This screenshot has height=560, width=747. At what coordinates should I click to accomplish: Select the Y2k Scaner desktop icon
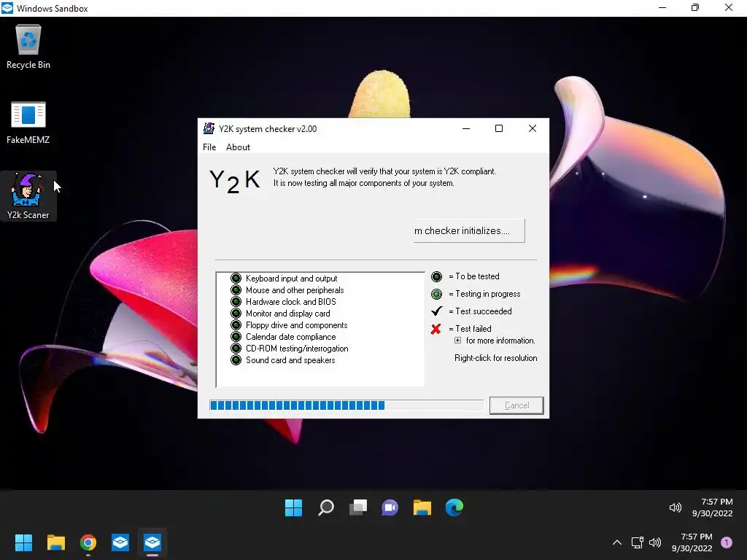(x=28, y=196)
